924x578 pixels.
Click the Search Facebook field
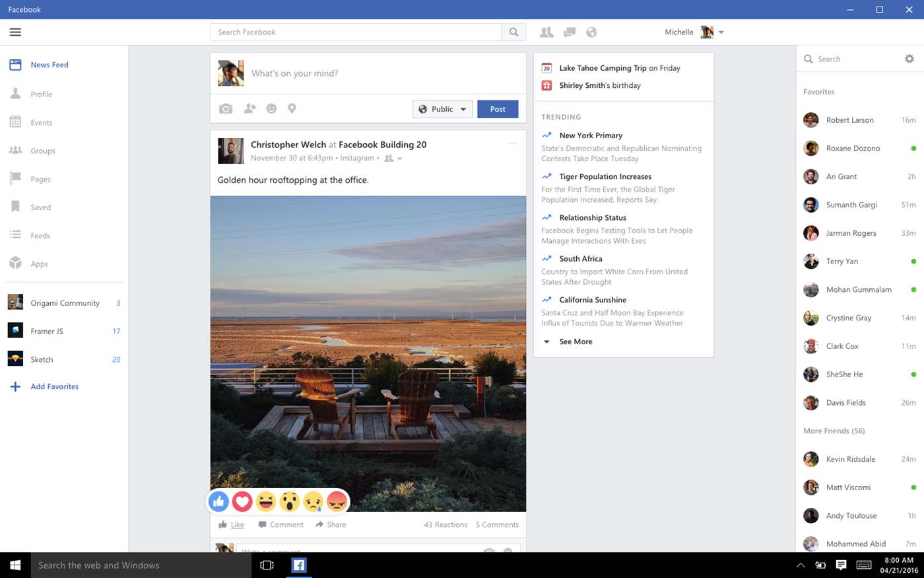(356, 32)
